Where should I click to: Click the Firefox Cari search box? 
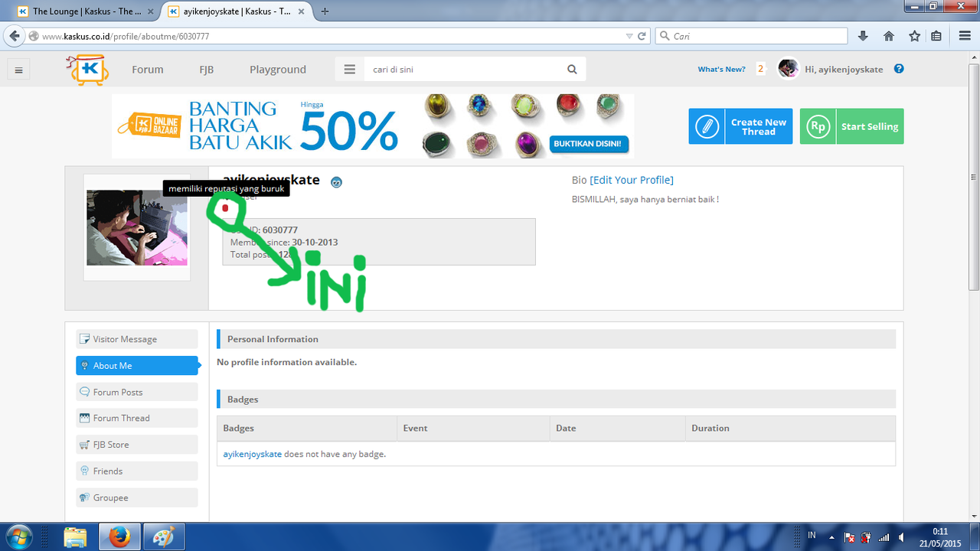pos(751,36)
